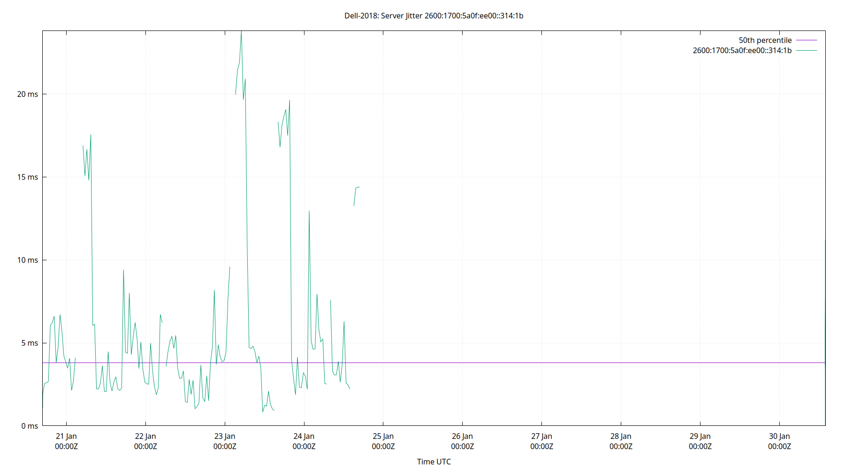Click the jitter peak near 17.5 ms on 21 Jan
The width and height of the screenshot is (868, 469).
pos(91,135)
